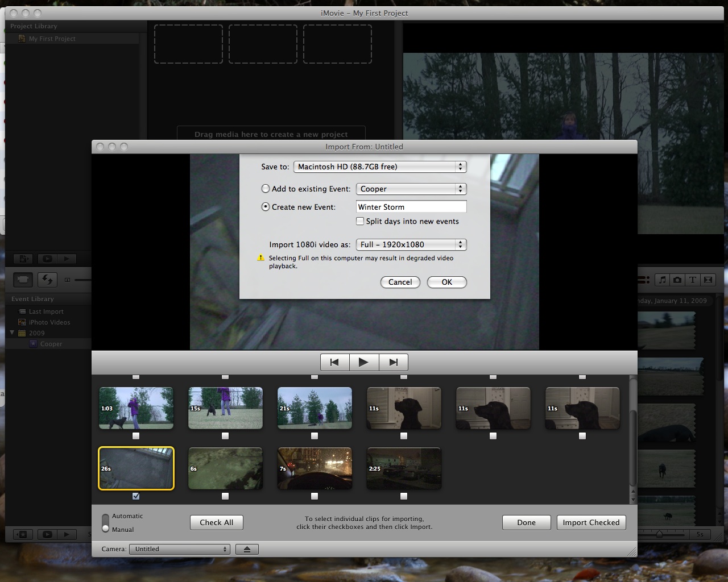Viewport: 728px width, 582px height.
Task: Click OK in the import dialog
Action: (x=447, y=282)
